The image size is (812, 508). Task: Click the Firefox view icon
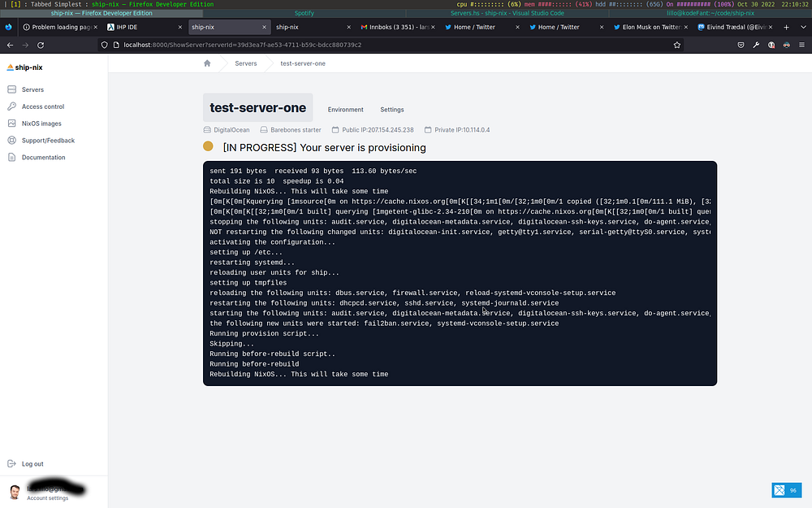(8, 27)
